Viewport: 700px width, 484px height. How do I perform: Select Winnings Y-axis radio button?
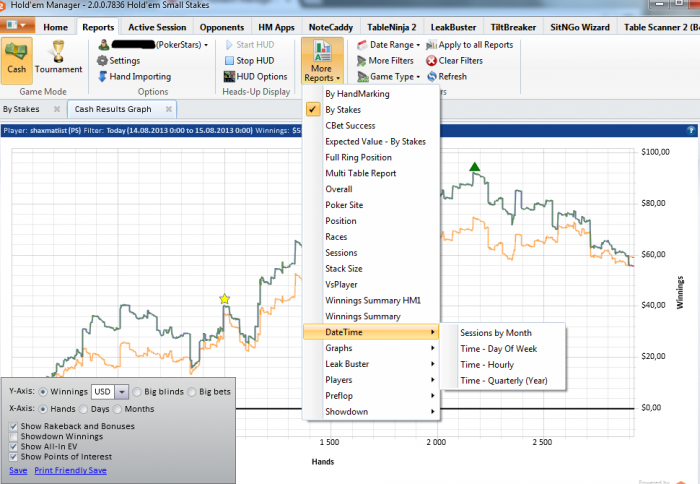click(43, 392)
